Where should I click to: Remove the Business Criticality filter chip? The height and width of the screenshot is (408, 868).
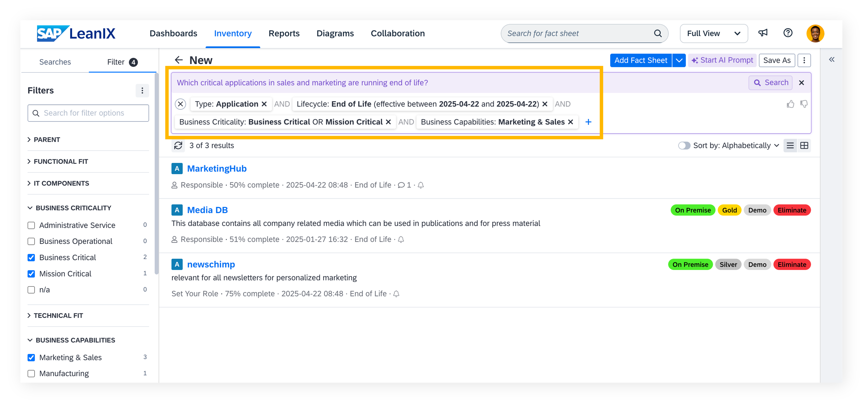pyautogui.click(x=388, y=122)
